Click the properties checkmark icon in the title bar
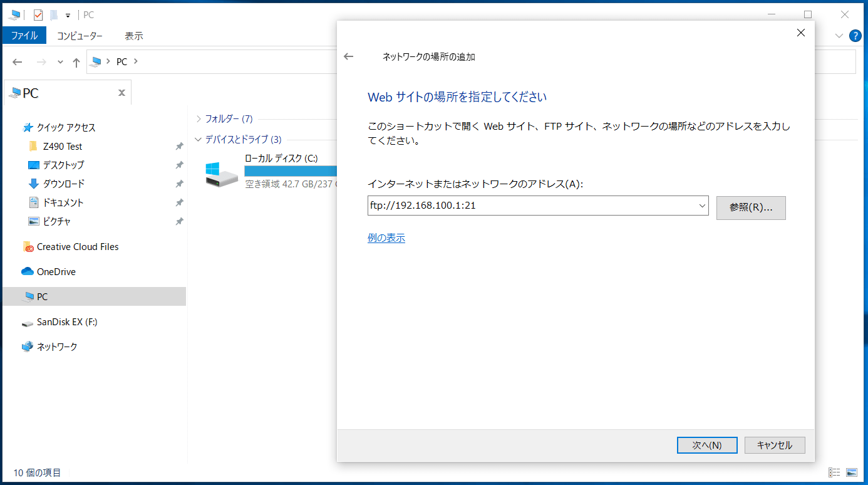This screenshot has height=485, width=868. click(x=38, y=14)
